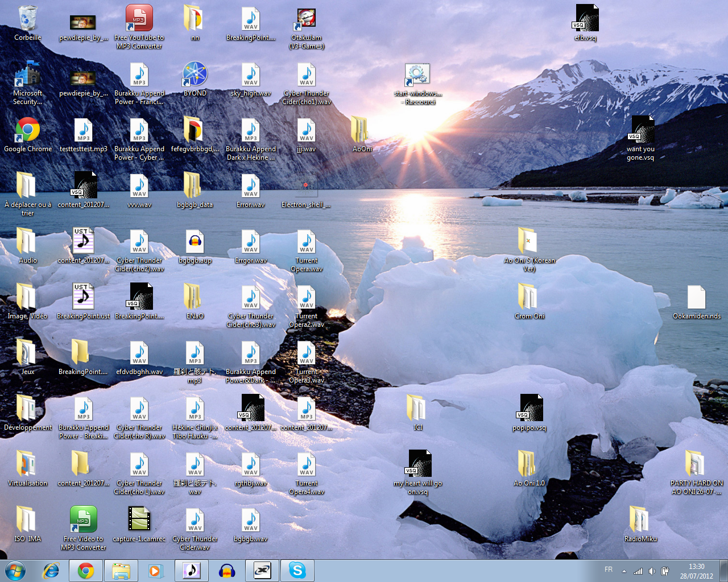Open Windows Media Player from taskbar
The image size is (728, 582).
tap(155, 570)
